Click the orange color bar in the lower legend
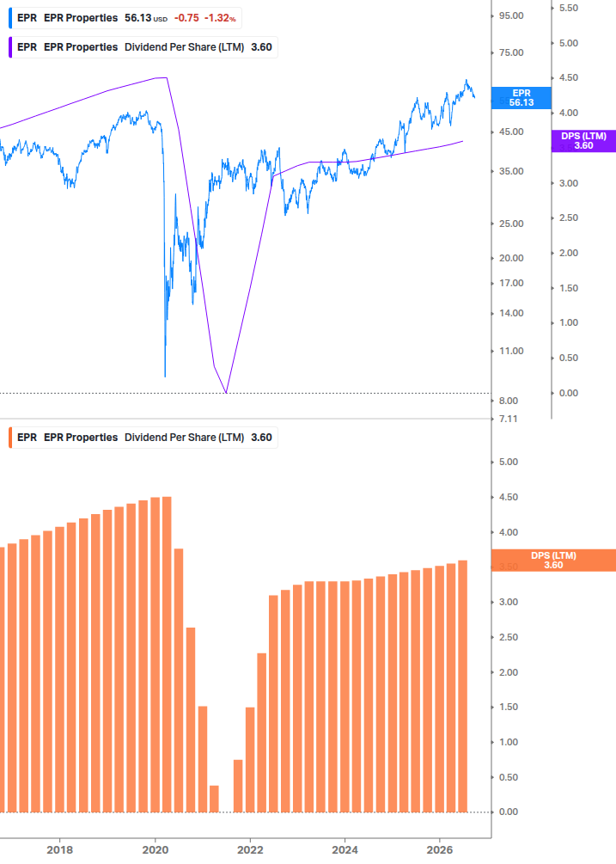 pos(10,438)
